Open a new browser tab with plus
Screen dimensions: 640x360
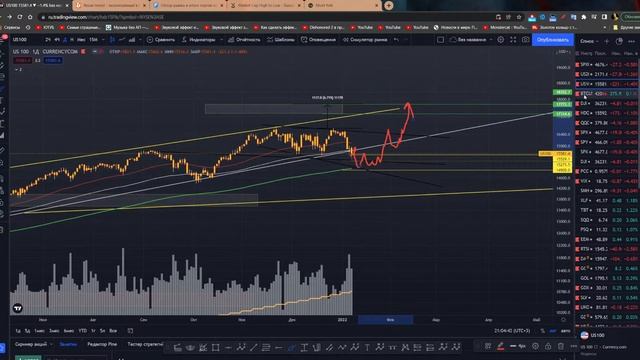click(x=389, y=5)
